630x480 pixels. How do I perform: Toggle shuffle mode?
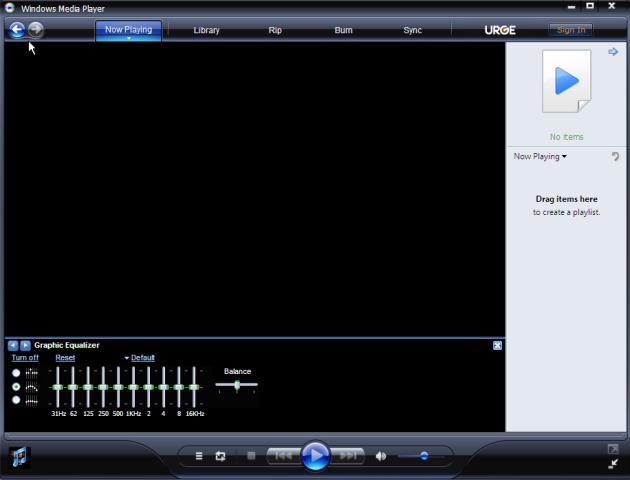pyautogui.click(x=199, y=456)
